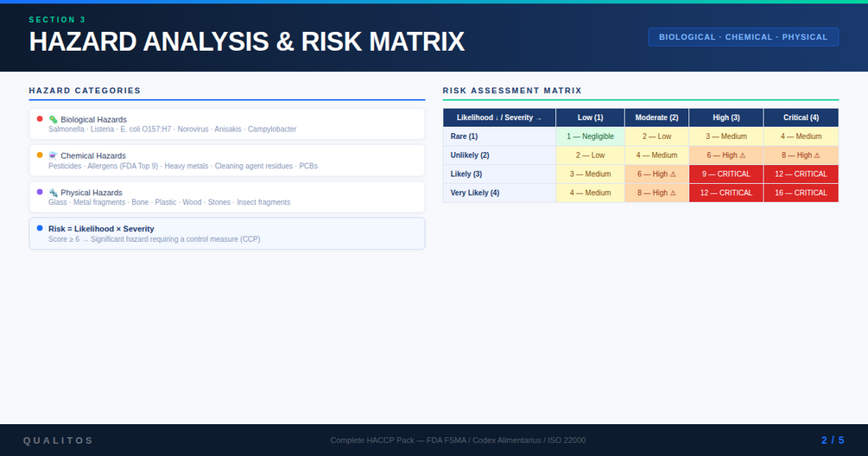Screen dimensions: 868x456
Task: Click the Critical (4) column header
Action: (x=801, y=117)
